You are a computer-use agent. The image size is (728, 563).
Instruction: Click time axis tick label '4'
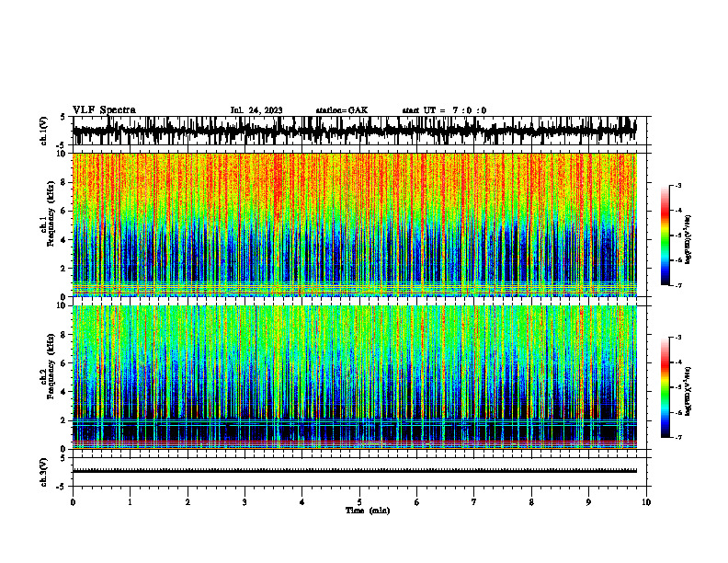coord(302,502)
